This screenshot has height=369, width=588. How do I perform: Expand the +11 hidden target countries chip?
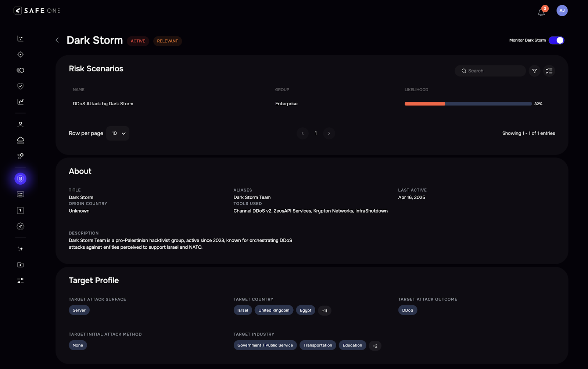click(x=324, y=311)
